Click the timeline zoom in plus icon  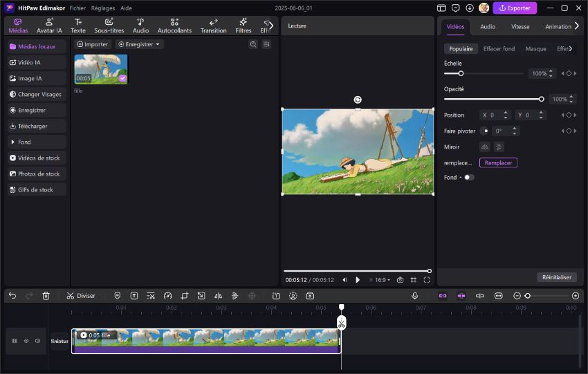click(576, 296)
